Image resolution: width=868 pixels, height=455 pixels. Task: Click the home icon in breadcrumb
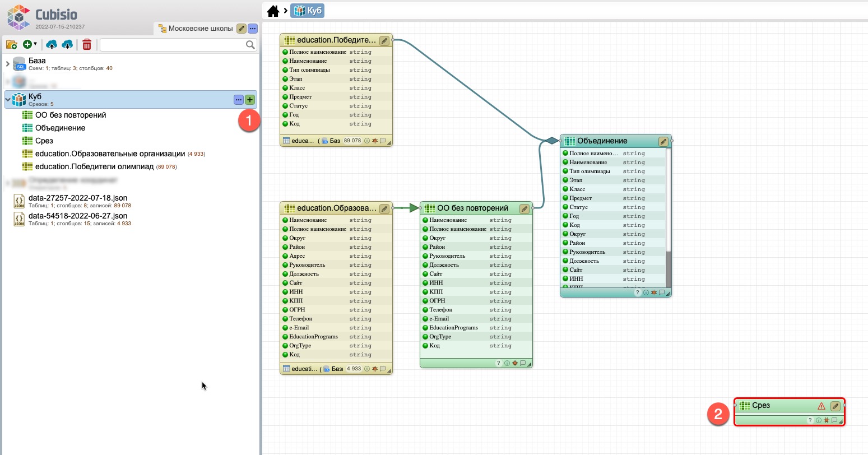(273, 11)
